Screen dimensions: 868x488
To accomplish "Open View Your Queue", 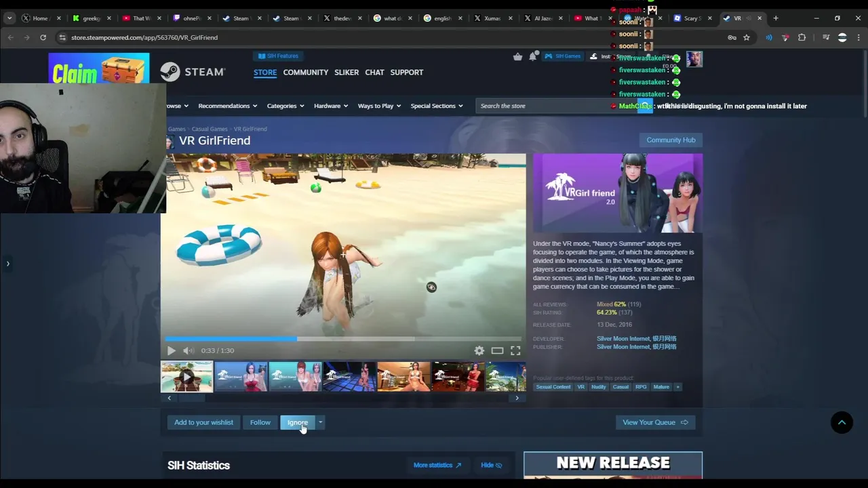I will point(655,422).
